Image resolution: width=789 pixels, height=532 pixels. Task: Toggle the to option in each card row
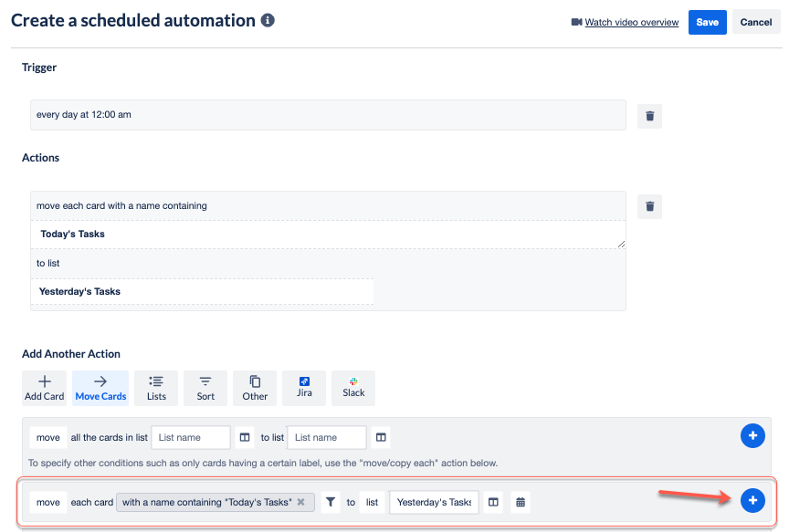click(351, 502)
